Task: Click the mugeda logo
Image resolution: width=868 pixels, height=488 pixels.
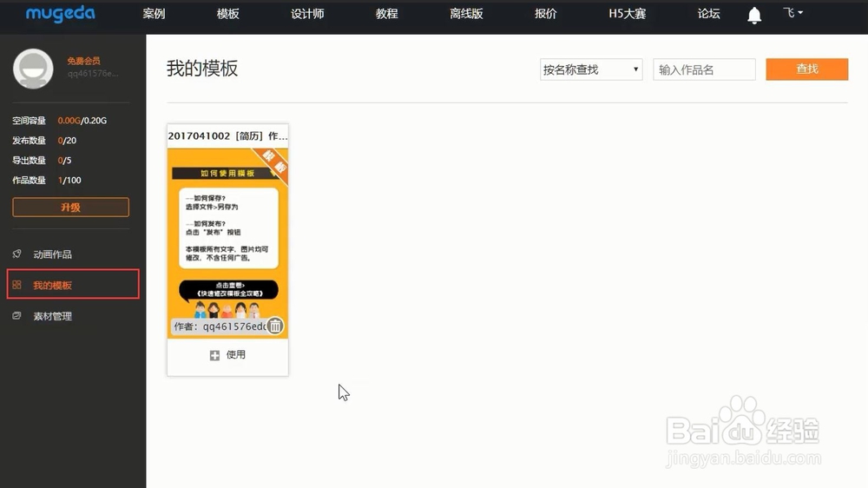Action: point(61,14)
